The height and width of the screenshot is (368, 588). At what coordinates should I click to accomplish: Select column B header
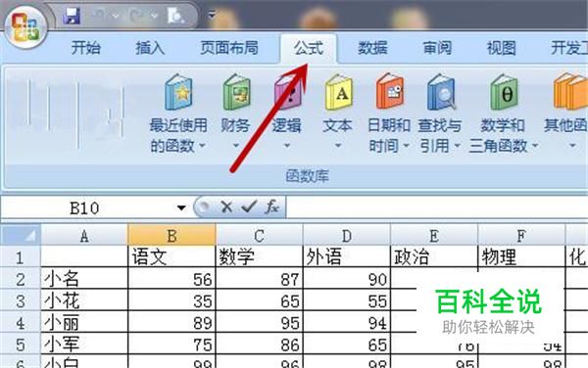(171, 236)
